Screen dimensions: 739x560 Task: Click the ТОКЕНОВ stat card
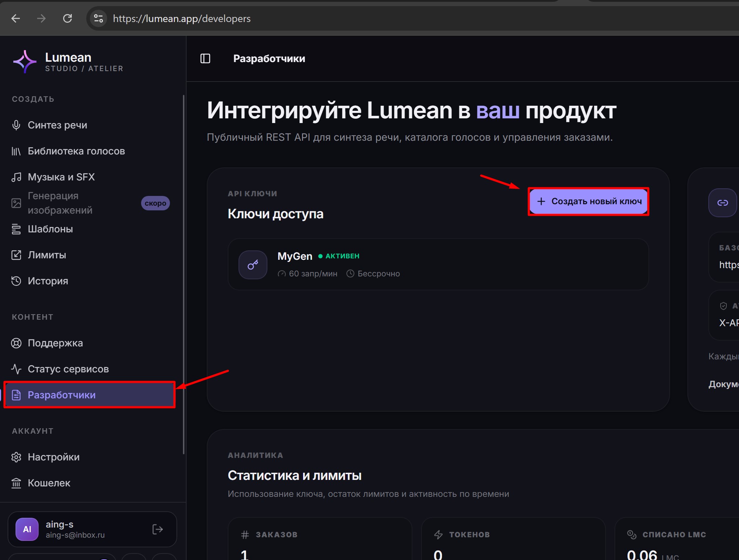pyautogui.click(x=513, y=539)
